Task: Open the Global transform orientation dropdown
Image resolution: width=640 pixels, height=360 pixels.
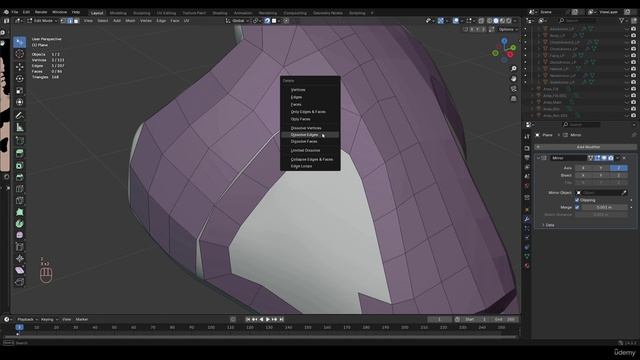Action: click(238, 20)
